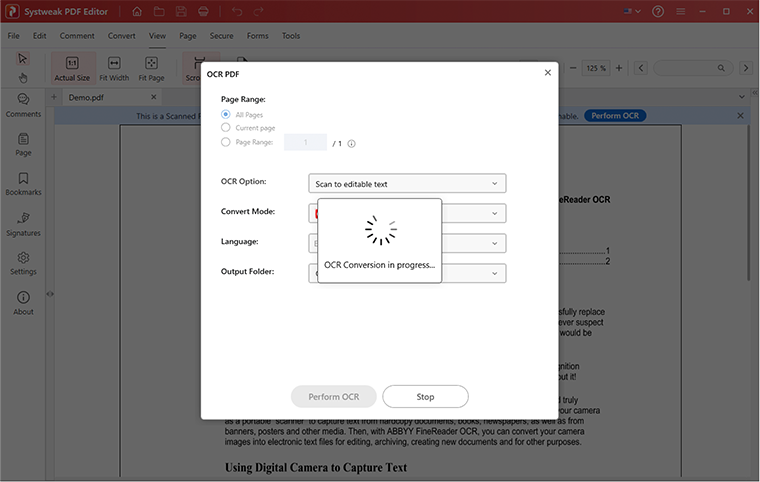Image resolution: width=760 pixels, height=482 pixels.
Task: Open the Signatures sidebar panel
Action: click(23, 224)
